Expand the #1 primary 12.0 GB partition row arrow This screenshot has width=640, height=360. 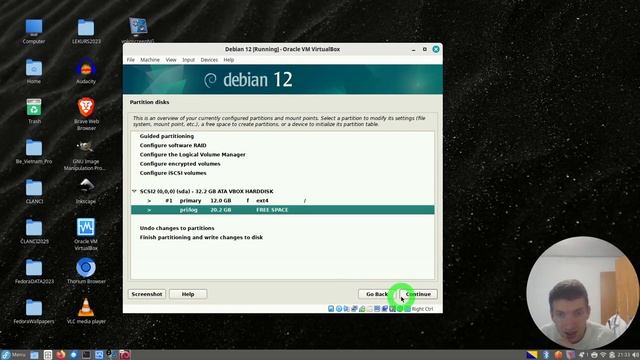pyautogui.click(x=149, y=200)
